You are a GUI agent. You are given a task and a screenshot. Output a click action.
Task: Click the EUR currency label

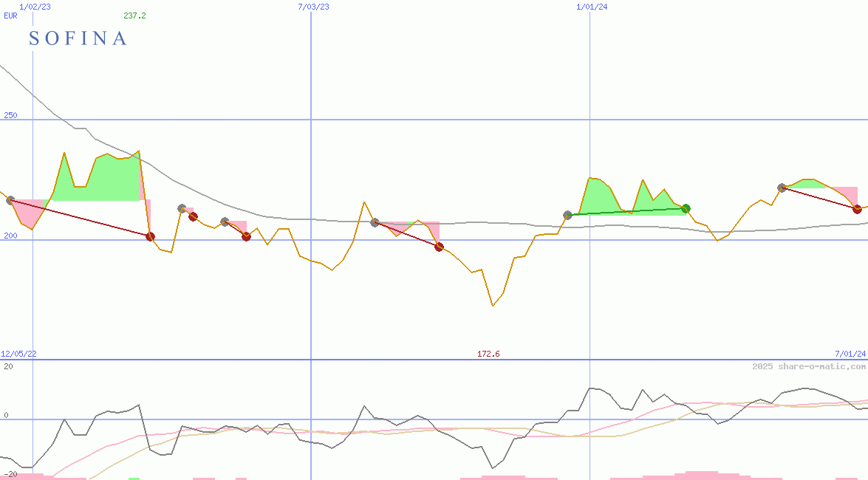tap(10, 16)
